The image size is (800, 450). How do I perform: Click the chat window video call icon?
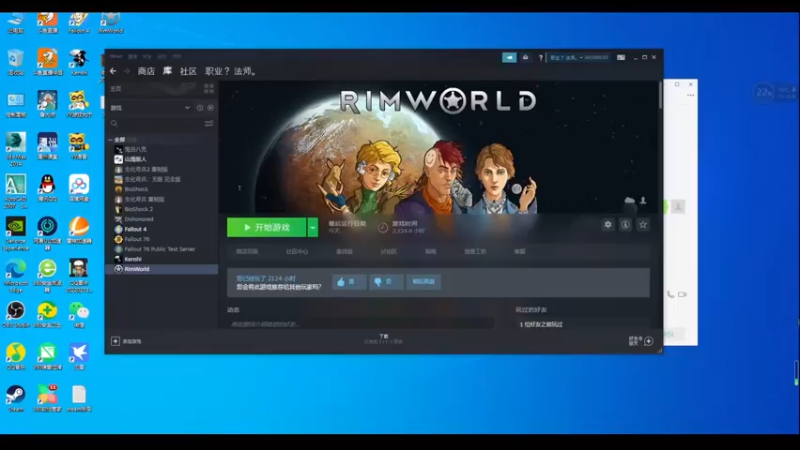[x=682, y=294]
